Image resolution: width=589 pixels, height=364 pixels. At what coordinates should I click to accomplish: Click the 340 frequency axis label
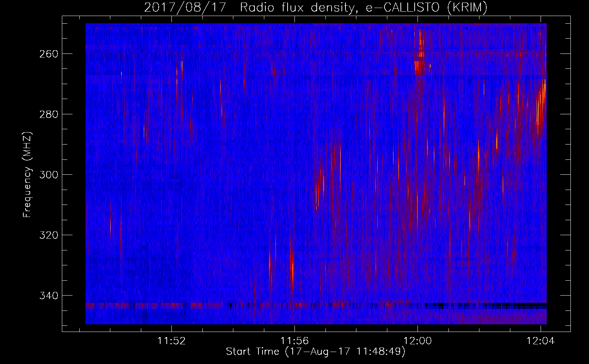[49, 296]
